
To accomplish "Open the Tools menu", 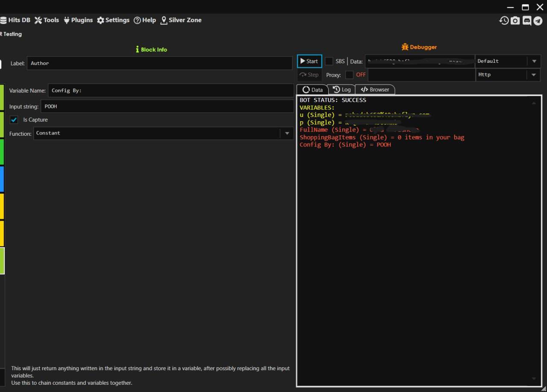I will click(47, 20).
